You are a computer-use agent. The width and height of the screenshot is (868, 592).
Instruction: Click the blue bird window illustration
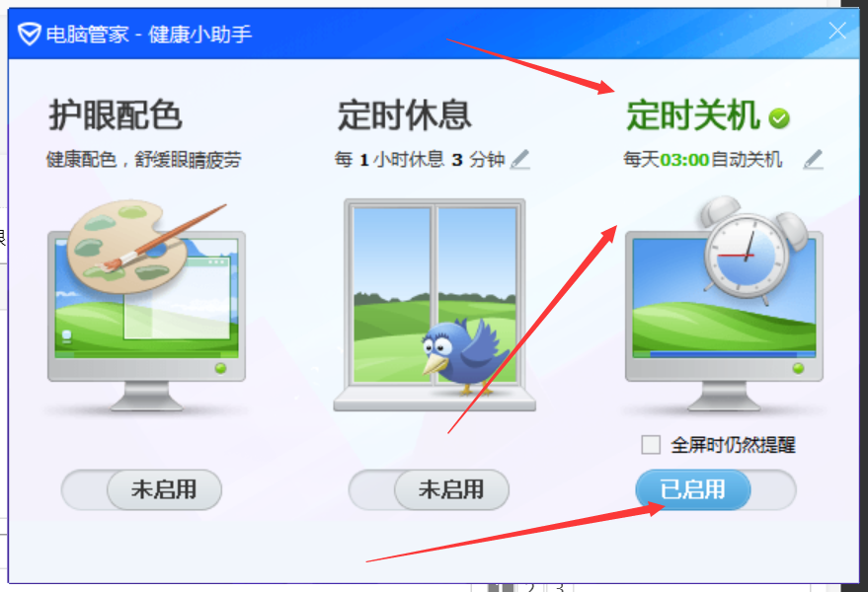pyautogui.click(x=434, y=306)
